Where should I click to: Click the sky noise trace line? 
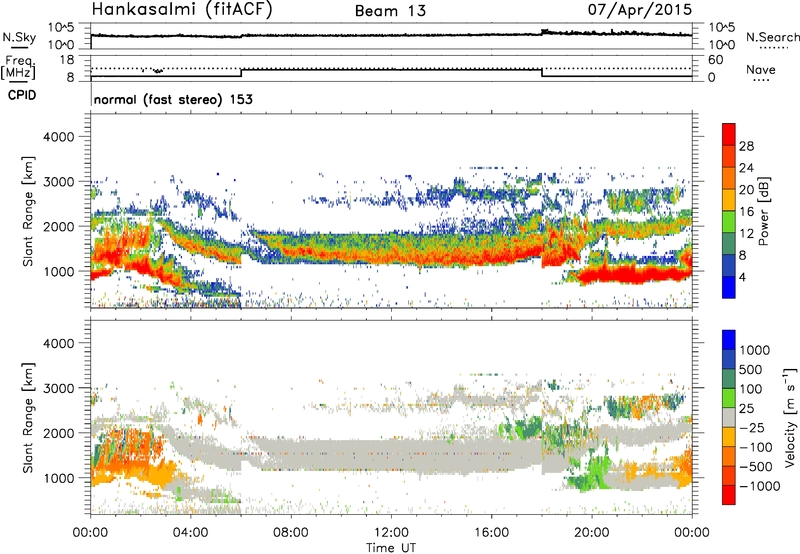point(391,35)
